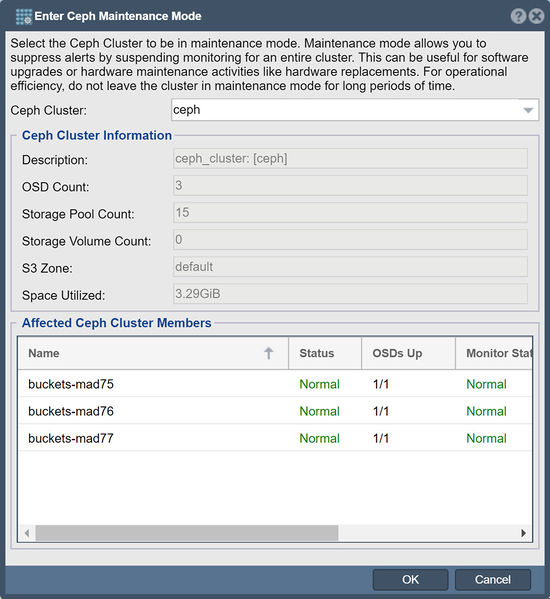Dismiss dialog with the Cancel button
The width and height of the screenshot is (550, 599).
pos(493,580)
